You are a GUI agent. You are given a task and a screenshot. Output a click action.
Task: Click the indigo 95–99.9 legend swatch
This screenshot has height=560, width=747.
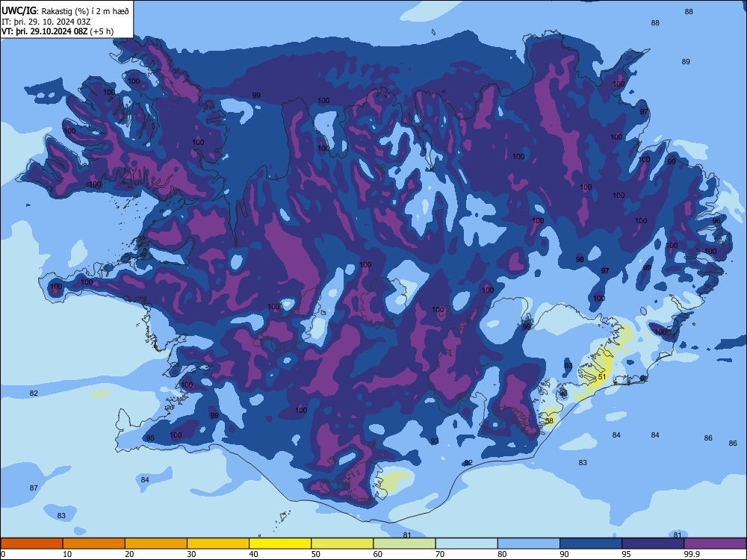click(x=653, y=544)
